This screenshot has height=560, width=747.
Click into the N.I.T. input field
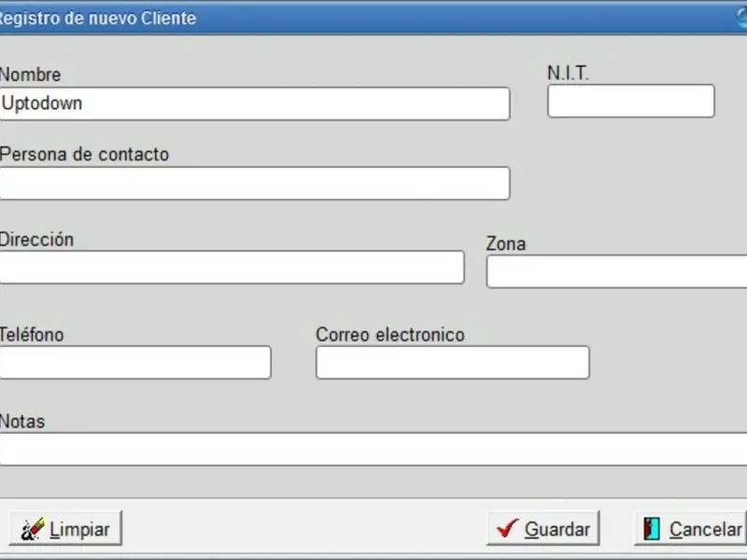[631, 101]
